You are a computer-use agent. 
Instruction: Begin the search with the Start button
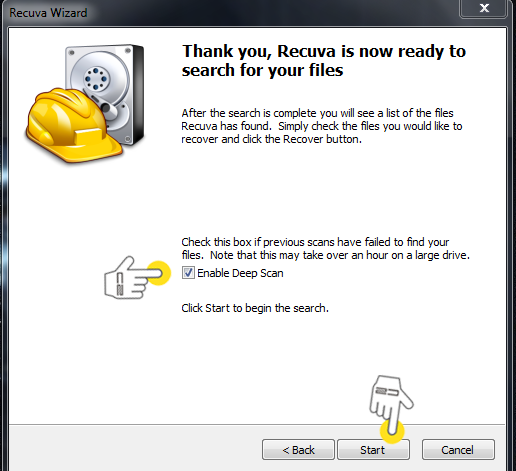373,450
